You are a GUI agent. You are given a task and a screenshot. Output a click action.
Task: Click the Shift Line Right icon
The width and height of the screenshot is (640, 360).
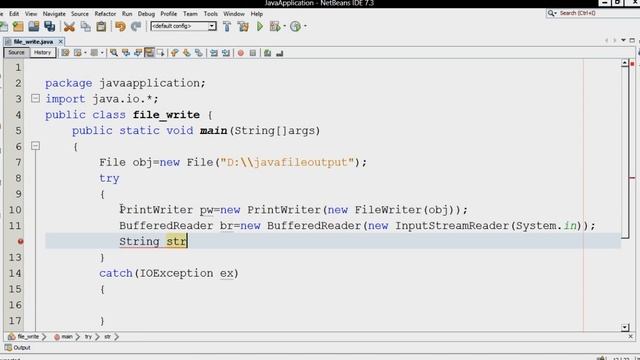coord(226,53)
